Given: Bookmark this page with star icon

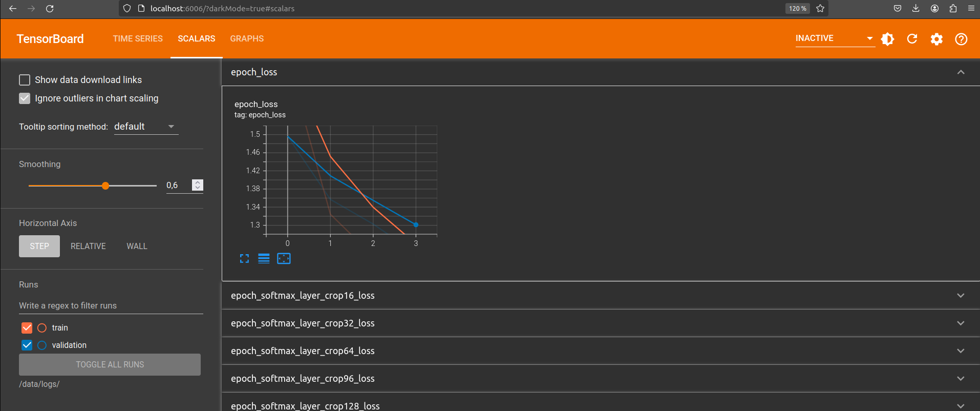Looking at the screenshot, I should [x=820, y=8].
